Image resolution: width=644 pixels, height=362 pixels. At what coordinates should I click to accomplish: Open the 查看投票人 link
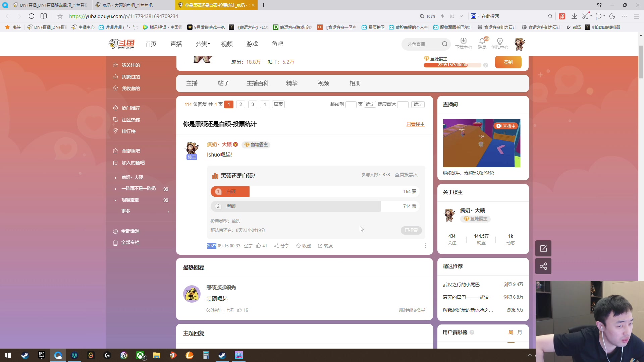tap(406, 175)
